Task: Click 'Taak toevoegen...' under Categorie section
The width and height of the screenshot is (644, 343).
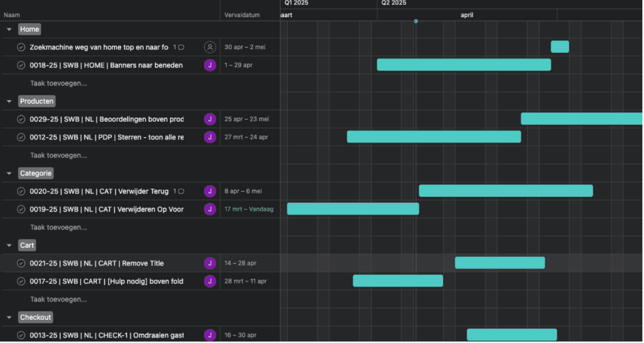Action: pos(58,227)
